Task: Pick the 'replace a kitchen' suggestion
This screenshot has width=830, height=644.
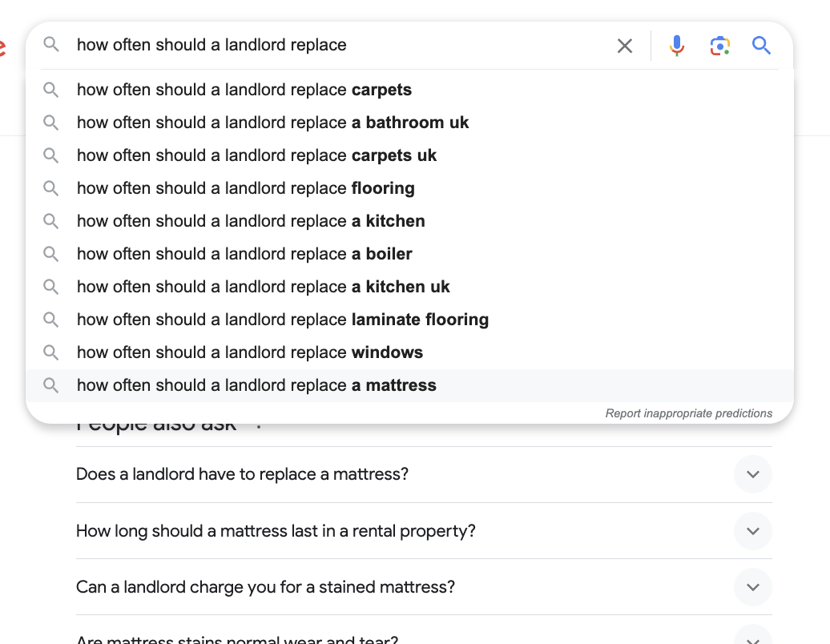Action: pyautogui.click(x=251, y=221)
